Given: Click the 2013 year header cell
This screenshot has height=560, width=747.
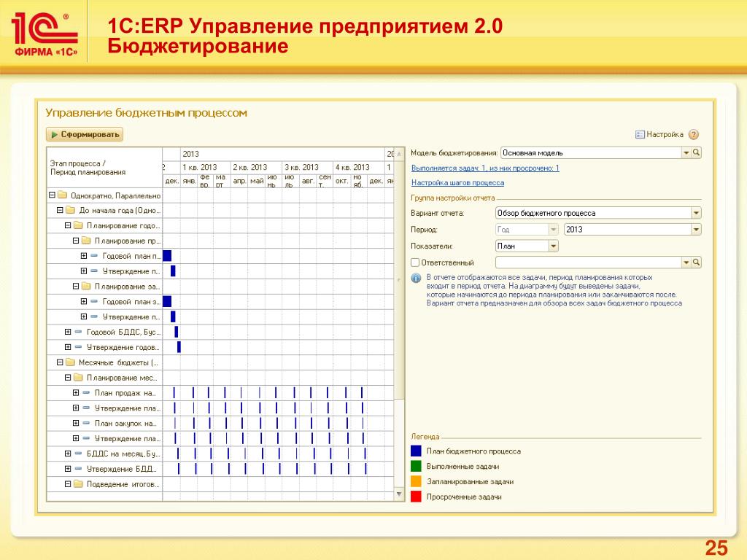Looking at the screenshot, I should click(282, 154).
